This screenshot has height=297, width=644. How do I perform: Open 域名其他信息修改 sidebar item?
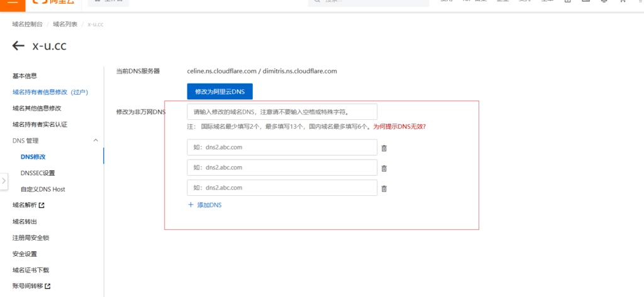click(37, 108)
